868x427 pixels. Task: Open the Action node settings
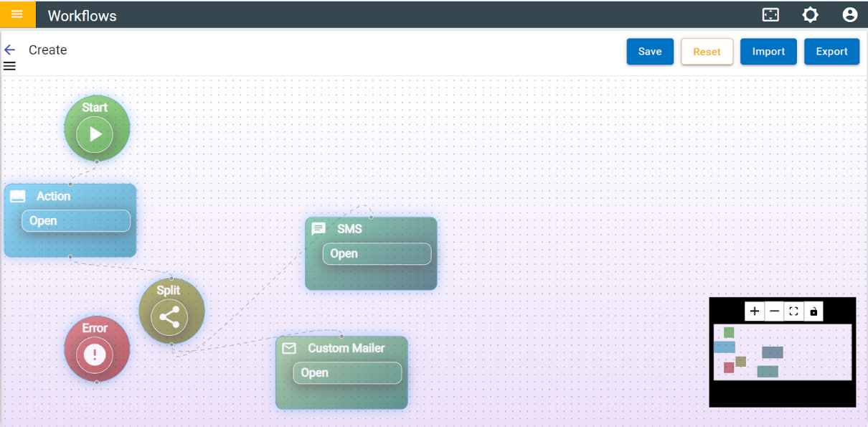click(76, 221)
